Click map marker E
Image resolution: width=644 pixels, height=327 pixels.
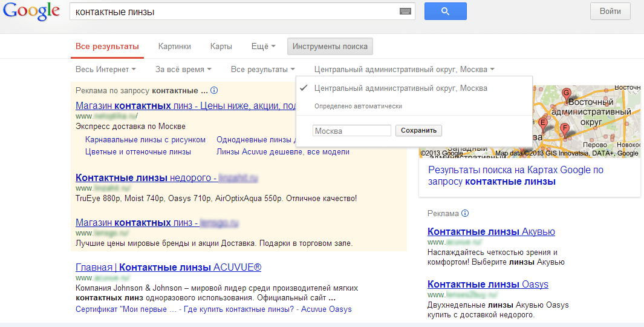tap(543, 124)
